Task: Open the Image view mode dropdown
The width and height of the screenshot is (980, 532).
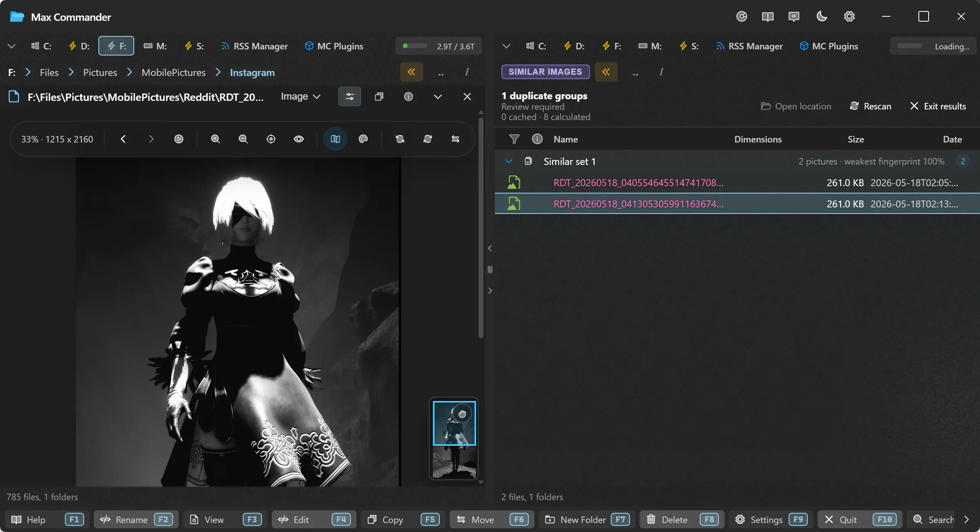Action: (301, 97)
